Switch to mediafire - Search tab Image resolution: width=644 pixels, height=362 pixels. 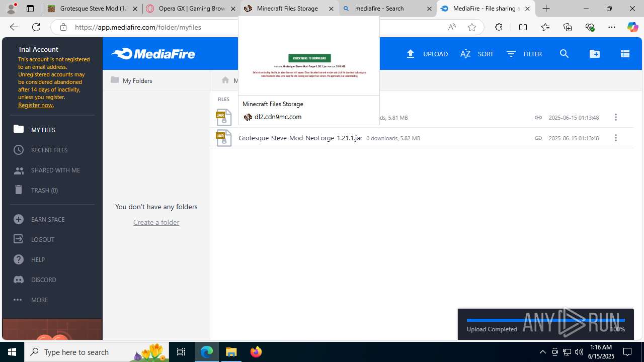coord(387,9)
